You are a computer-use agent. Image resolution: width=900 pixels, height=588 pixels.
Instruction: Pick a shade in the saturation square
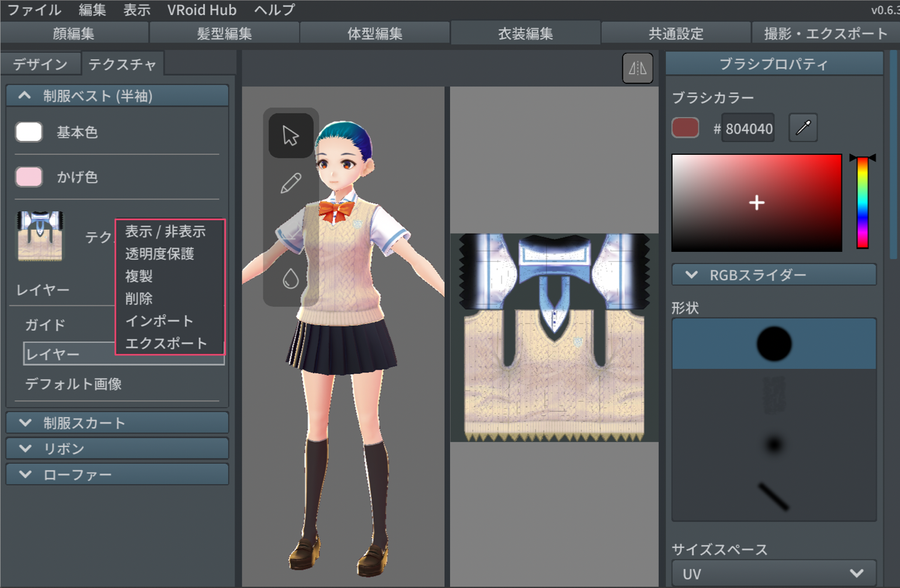[757, 203]
